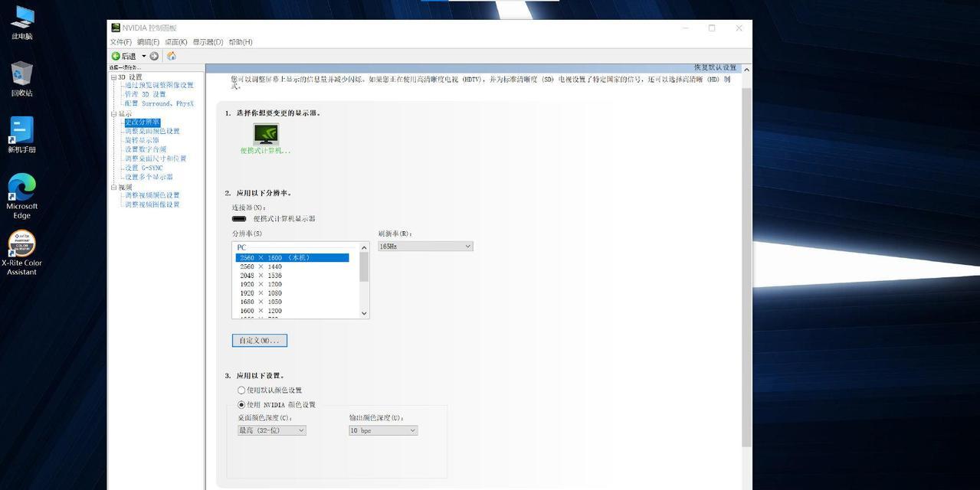Go to Home via house icon
Image resolution: width=980 pixels, height=490 pixels.
[x=172, y=56]
